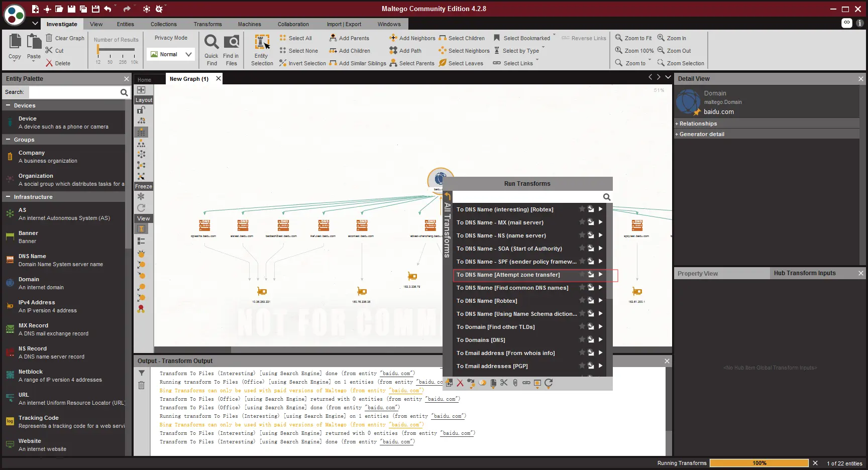The height and width of the screenshot is (470, 868).
Task: Click the trash icon in Transform Output
Action: (142, 385)
